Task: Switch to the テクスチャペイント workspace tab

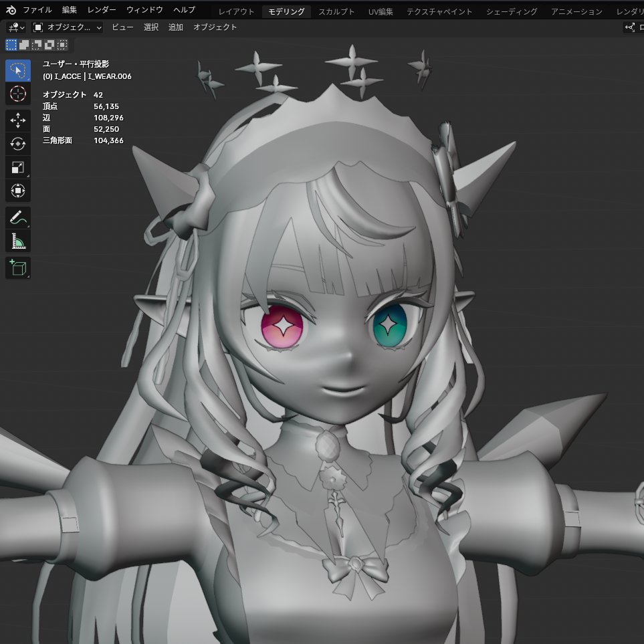Action: [x=439, y=12]
